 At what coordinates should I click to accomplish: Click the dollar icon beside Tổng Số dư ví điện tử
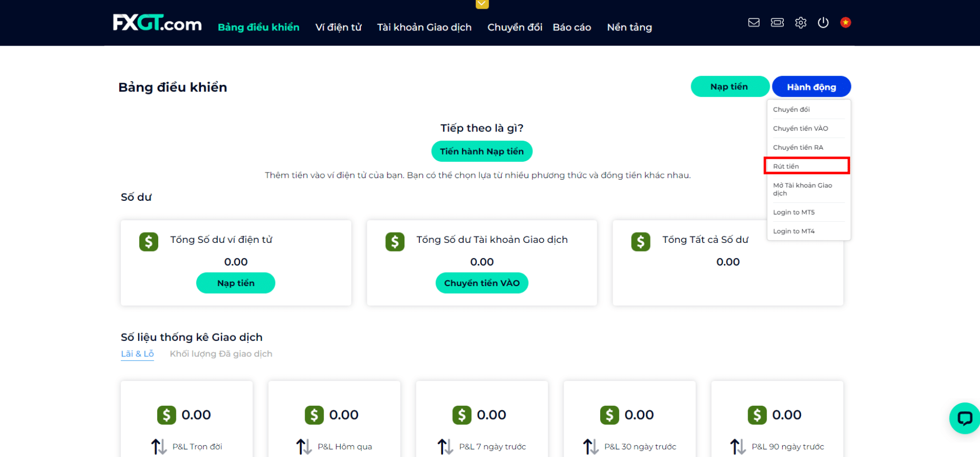click(x=149, y=241)
